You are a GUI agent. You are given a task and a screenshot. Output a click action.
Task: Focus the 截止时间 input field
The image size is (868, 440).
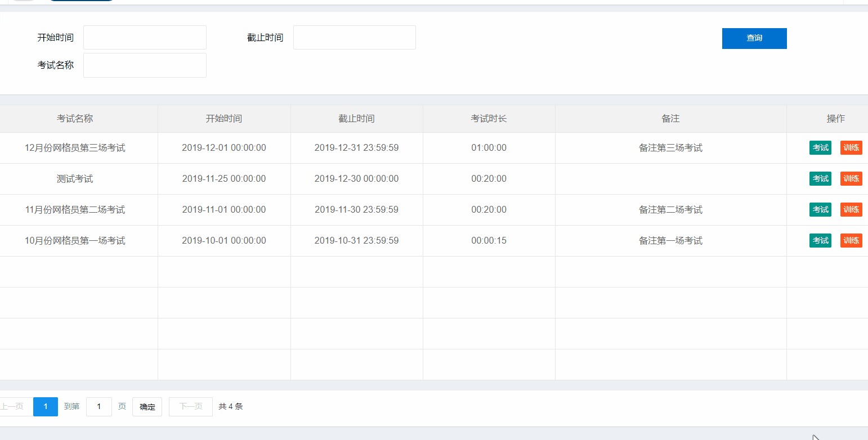click(x=354, y=38)
